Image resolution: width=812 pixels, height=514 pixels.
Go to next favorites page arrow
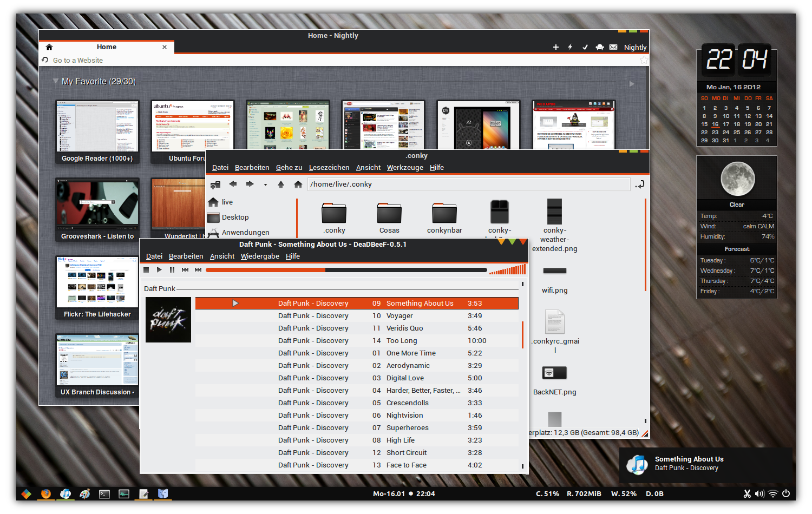point(632,84)
